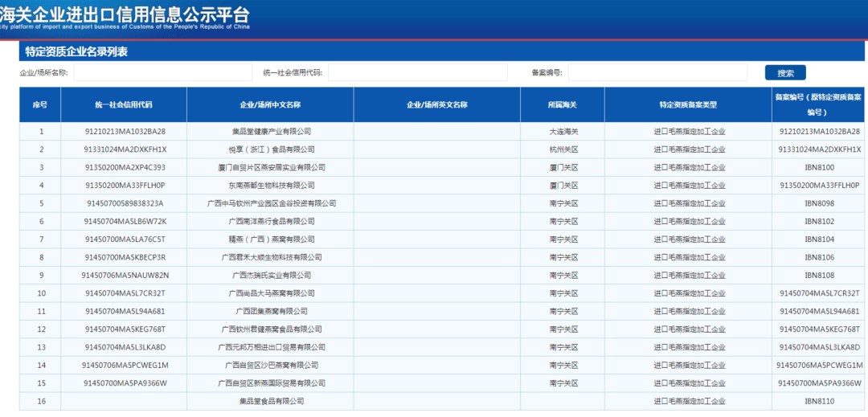Click the 统一社会信用代码 search input box
The height and width of the screenshot is (417, 868).
(x=417, y=73)
